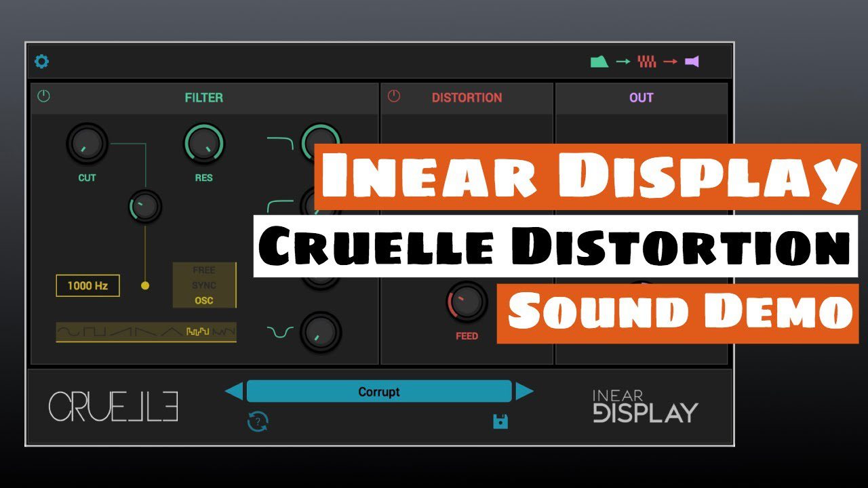
Task: Click the red arrow in routing chain
Action: coord(671,62)
